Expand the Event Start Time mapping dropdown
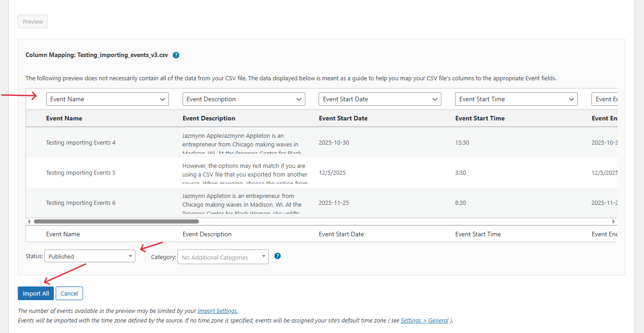The width and height of the screenshot is (644, 333). [x=516, y=99]
